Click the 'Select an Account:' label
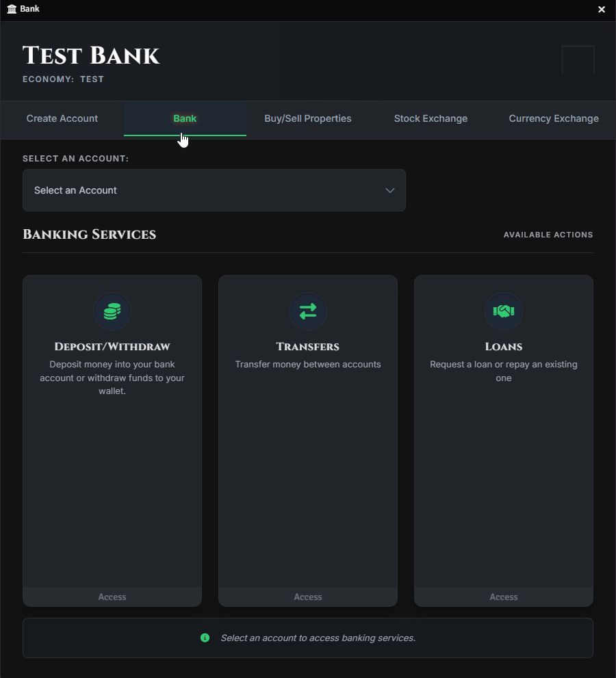 pyautogui.click(x=76, y=159)
